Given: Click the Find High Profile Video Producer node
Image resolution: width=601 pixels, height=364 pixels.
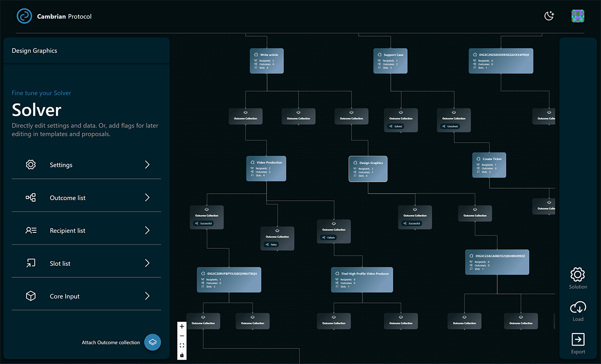Looking at the screenshot, I should pyautogui.click(x=362, y=280).
